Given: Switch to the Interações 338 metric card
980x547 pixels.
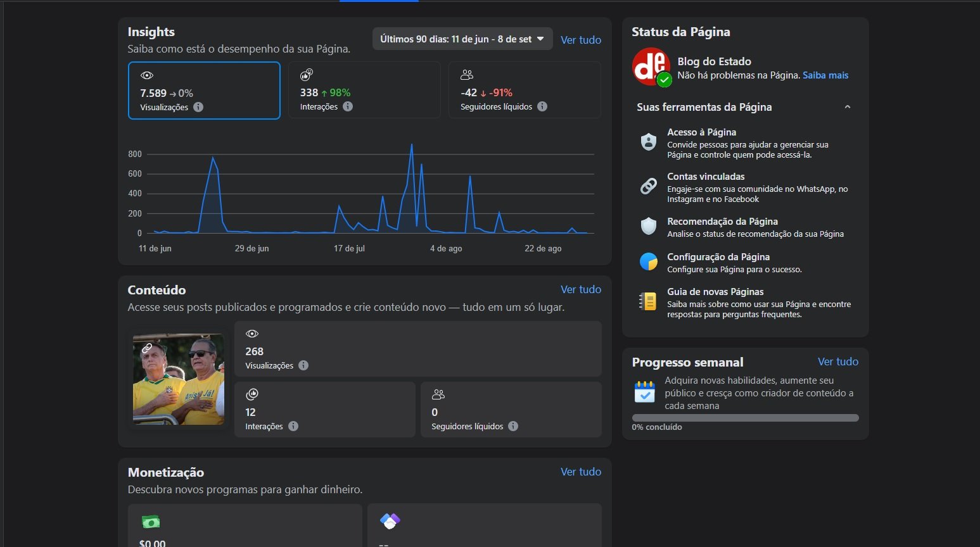Looking at the screenshot, I should (x=364, y=91).
